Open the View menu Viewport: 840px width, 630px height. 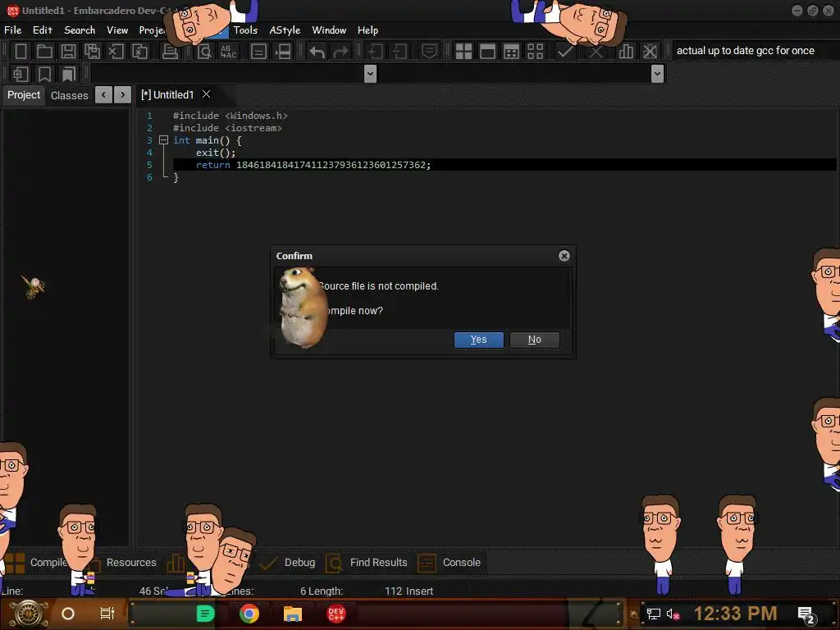[117, 30]
